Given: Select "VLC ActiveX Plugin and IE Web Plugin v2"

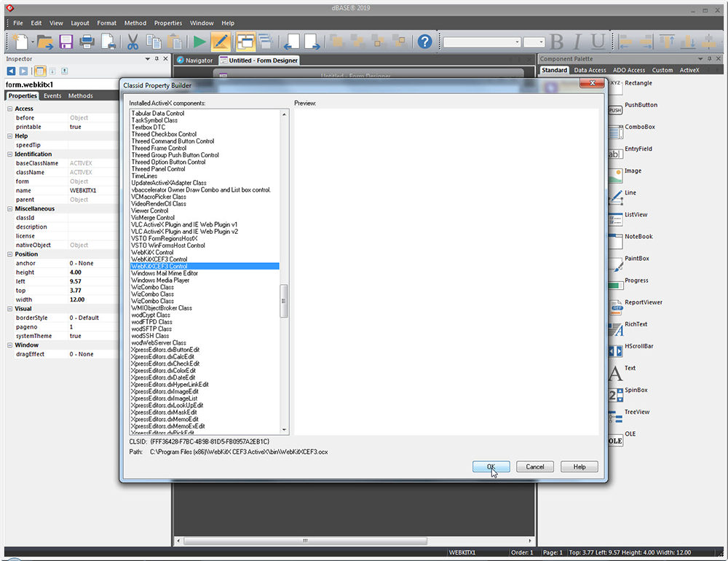Looking at the screenshot, I should click(184, 232).
